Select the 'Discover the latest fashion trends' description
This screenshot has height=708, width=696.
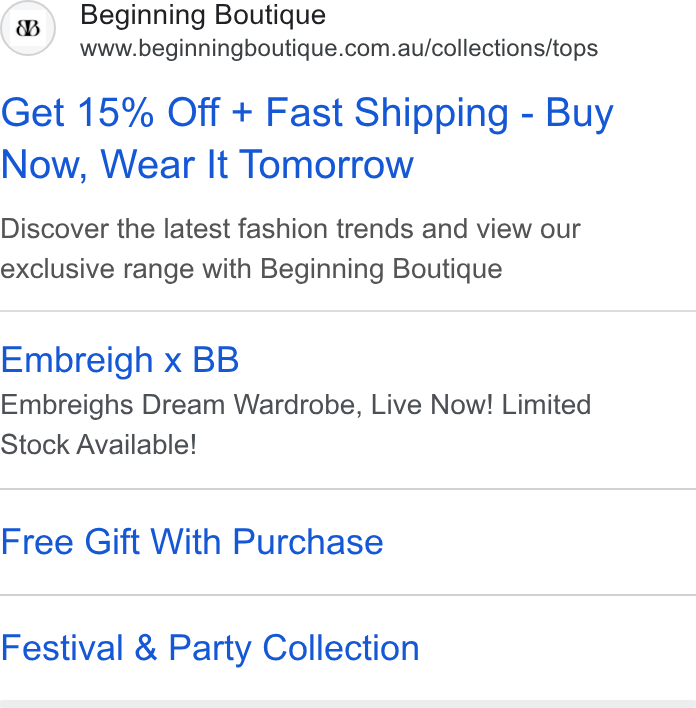point(290,229)
